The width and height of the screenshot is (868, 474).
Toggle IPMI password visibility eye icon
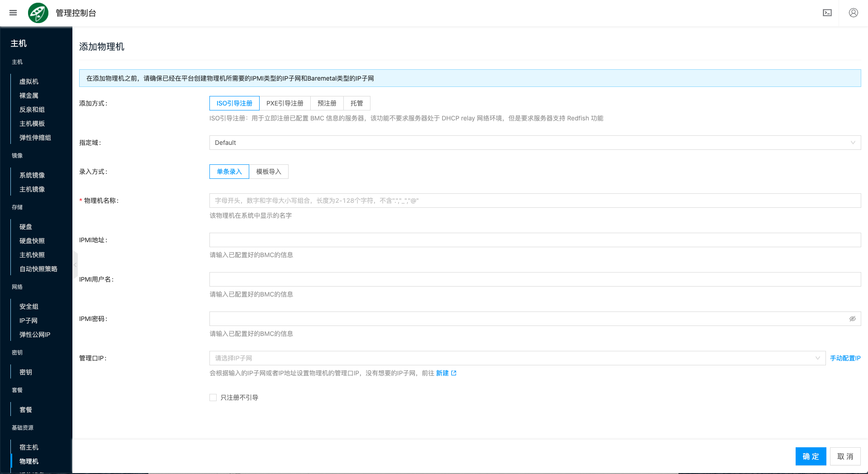[852, 319]
